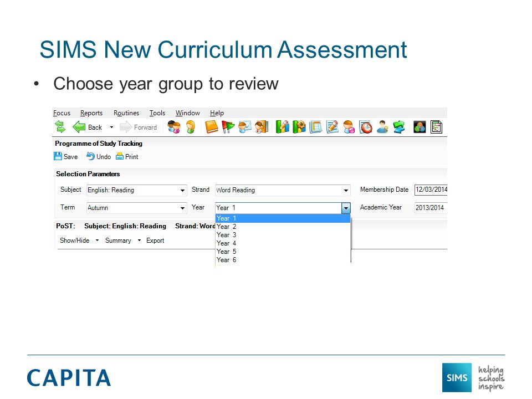Click the single blonde pupil icon
The width and height of the screenshot is (532, 399).
(191, 127)
